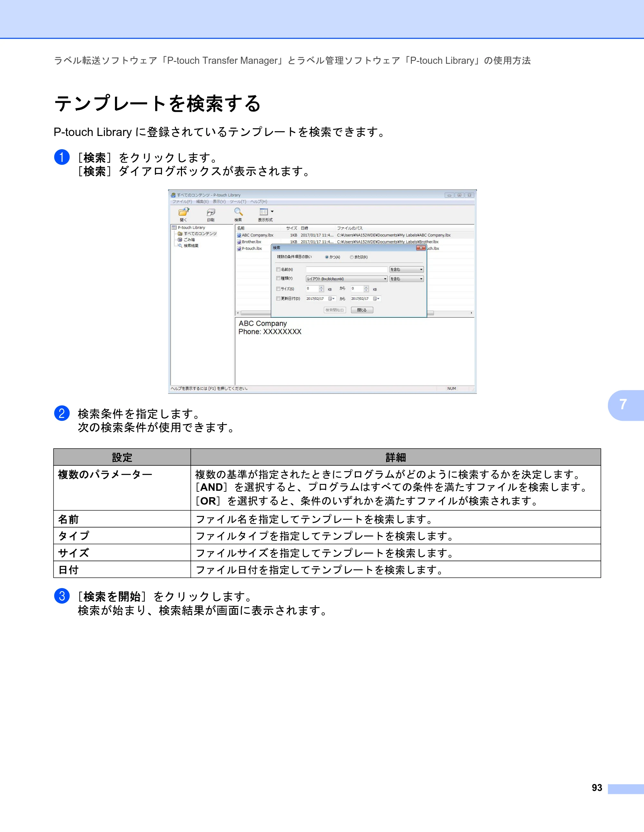Viewport: 644px width, 832px height.
Task: Click the ABC Company.lbx file icon
Action: point(239,236)
